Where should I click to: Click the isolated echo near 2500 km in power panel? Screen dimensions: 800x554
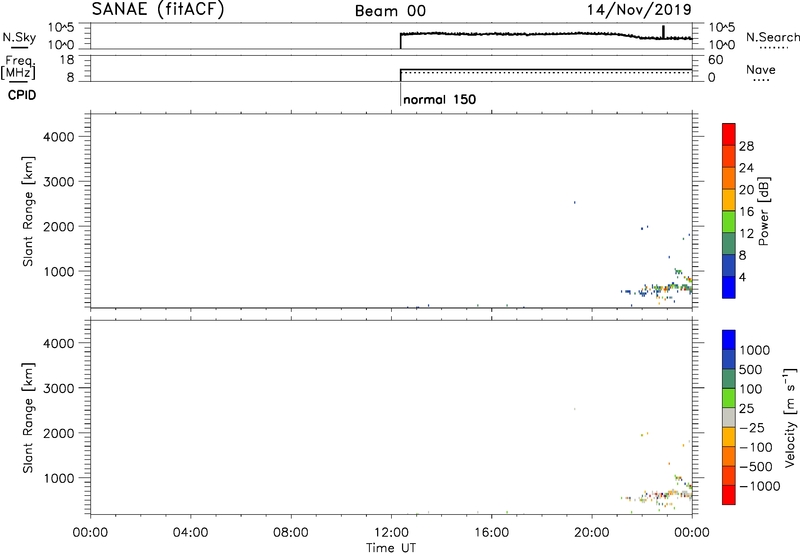tap(574, 203)
